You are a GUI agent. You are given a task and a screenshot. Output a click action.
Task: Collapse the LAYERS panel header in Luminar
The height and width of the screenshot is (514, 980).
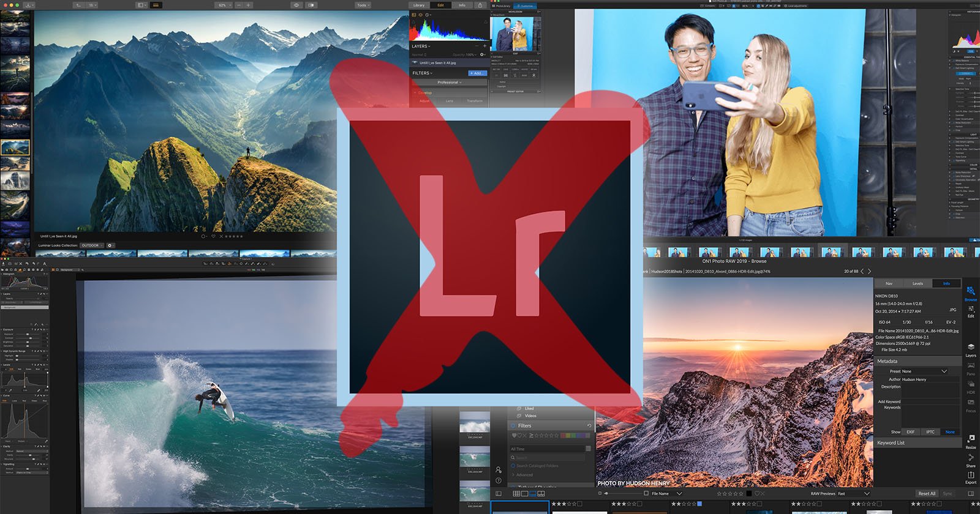421,46
